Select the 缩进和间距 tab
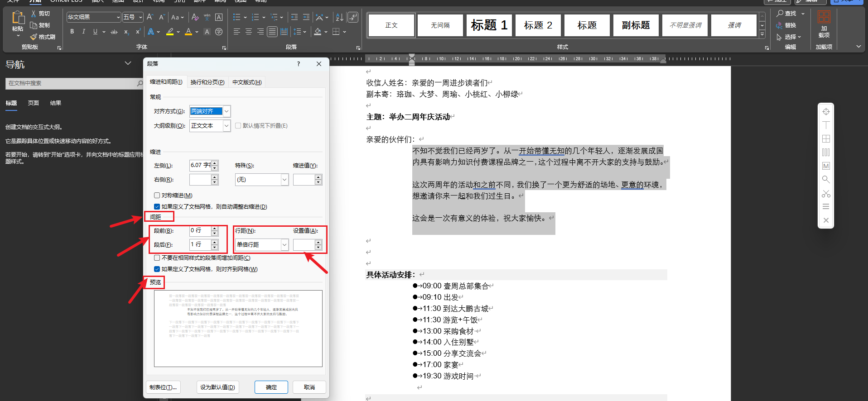The width and height of the screenshot is (868, 401). 166,82
